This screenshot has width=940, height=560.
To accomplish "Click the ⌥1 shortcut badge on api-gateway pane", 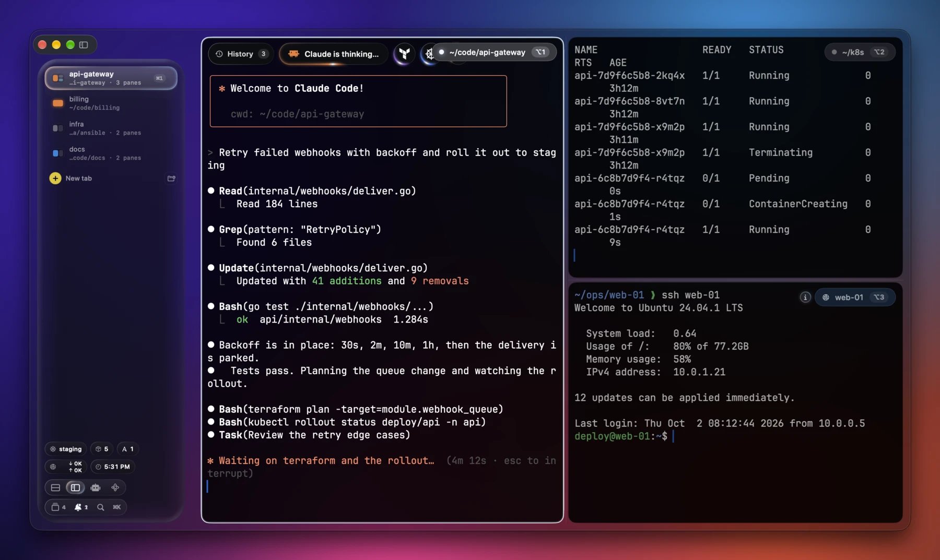I will pyautogui.click(x=541, y=52).
